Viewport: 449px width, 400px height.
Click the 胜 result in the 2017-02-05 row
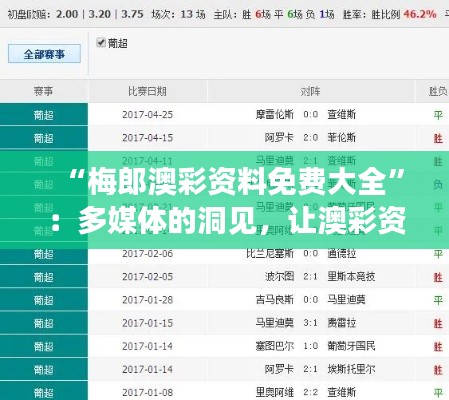coord(438,277)
